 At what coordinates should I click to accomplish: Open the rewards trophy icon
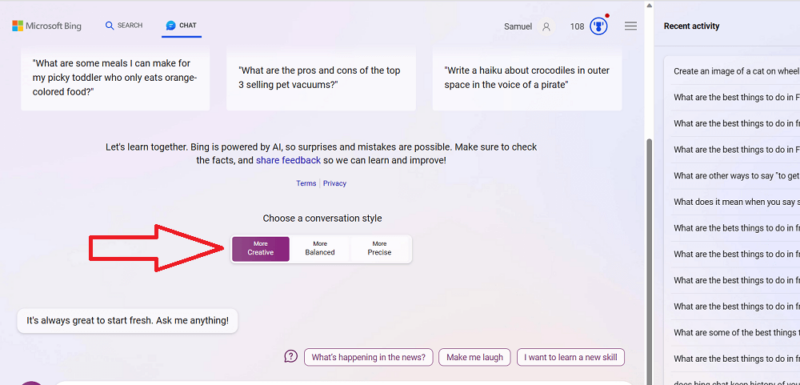point(598,27)
